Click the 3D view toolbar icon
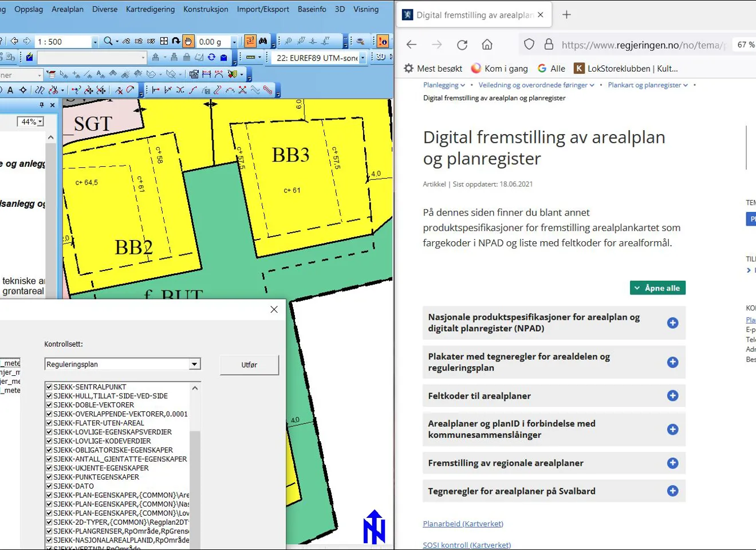Screen dimensions: 756x550 click(x=380, y=57)
